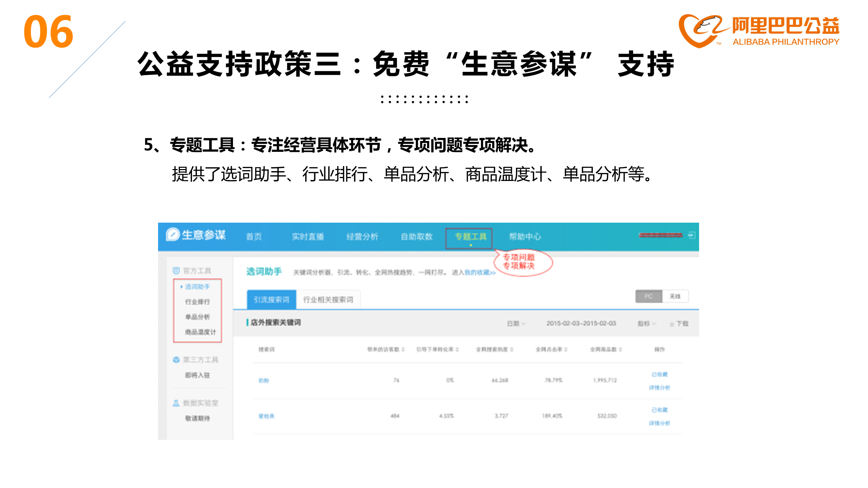Image resolution: width=868 pixels, height=488 pixels.
Task: Click the 第三方工具 cube icon
Action: pyautogui.click(x=176, y=360)
